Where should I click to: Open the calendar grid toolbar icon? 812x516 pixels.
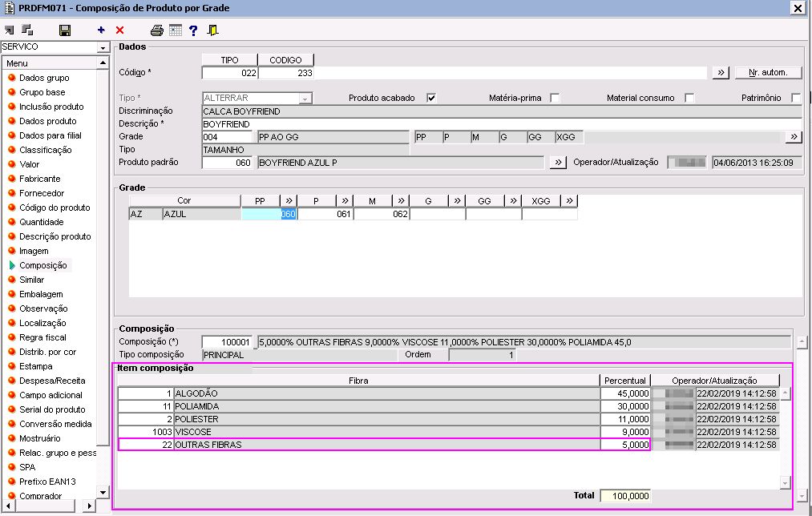[176, 30]
